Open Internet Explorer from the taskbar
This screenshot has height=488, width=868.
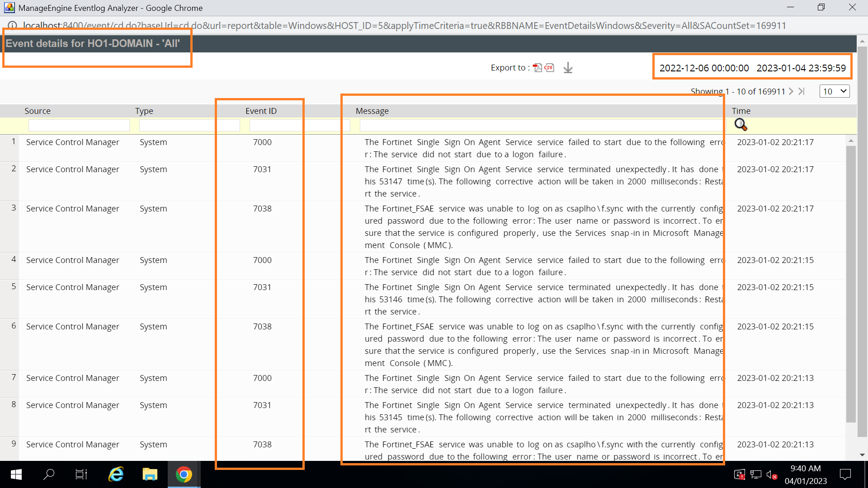pyautogui.click(x=116, y=474)
